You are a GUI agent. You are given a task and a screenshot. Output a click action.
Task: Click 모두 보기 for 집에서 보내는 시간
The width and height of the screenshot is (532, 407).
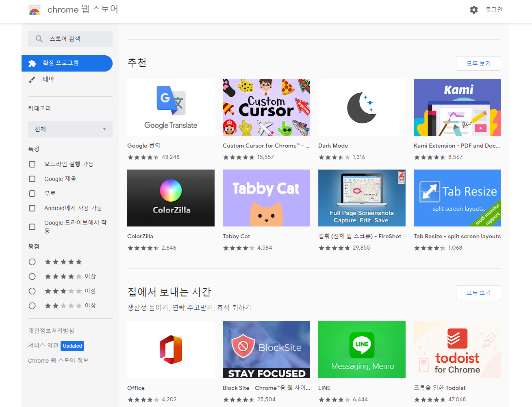[478, 293]
